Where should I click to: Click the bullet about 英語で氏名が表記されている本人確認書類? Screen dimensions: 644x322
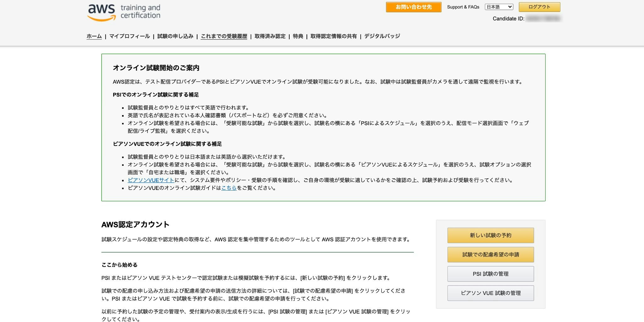click(228, 115)
